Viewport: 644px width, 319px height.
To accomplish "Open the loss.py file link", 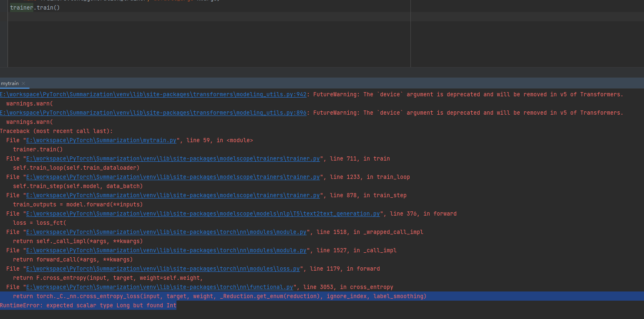I will click(163, 269).
